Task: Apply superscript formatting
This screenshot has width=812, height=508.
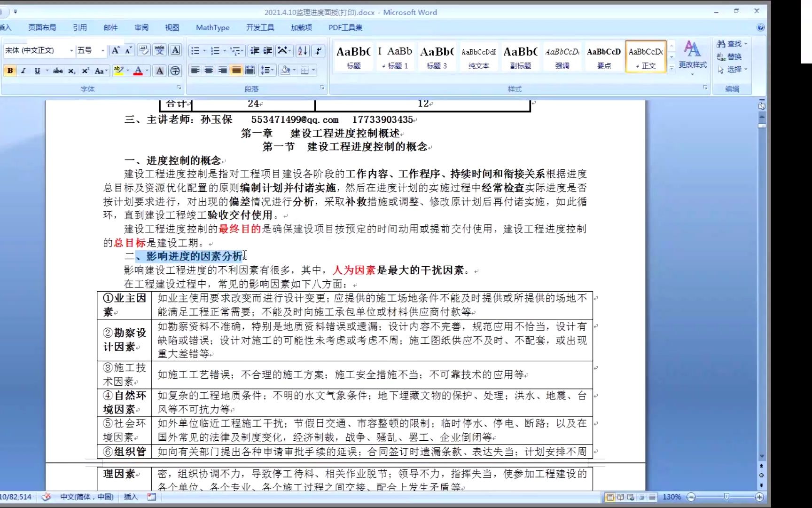Action: (85, 71)
